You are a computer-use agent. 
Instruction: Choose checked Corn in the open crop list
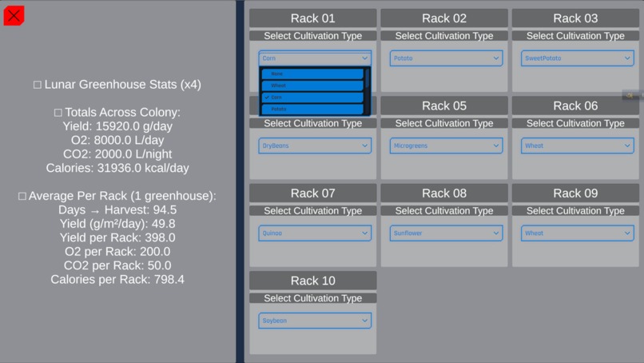click(x=312, y=98)
